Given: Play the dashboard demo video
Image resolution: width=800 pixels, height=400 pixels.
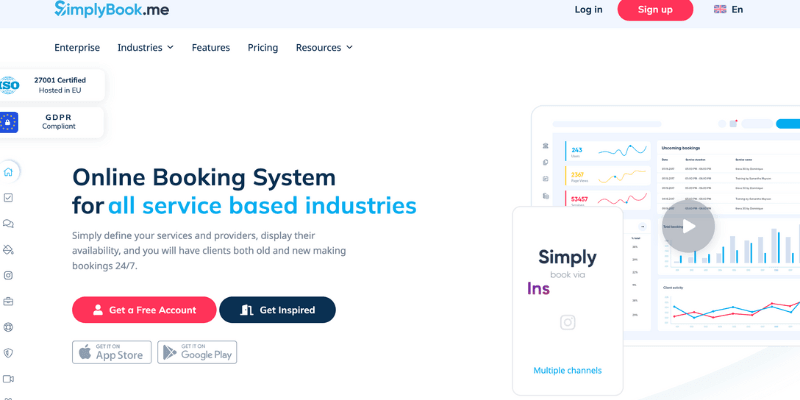Looking at the screenshot, I should [x=688, y=226].
